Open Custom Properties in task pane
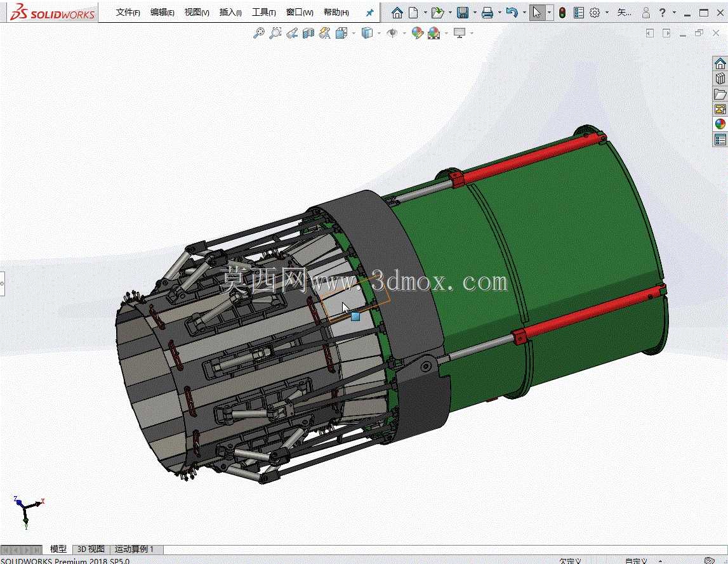 [x=720, y=140]
